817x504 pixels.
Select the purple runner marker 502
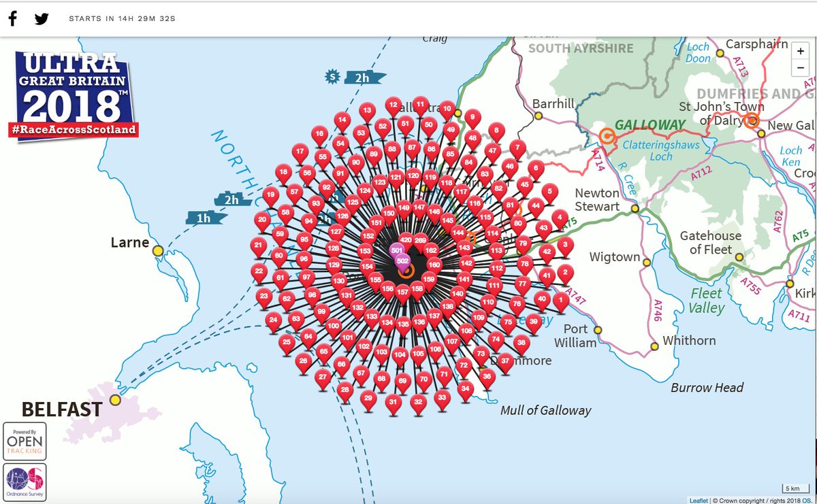coord(402,262)
